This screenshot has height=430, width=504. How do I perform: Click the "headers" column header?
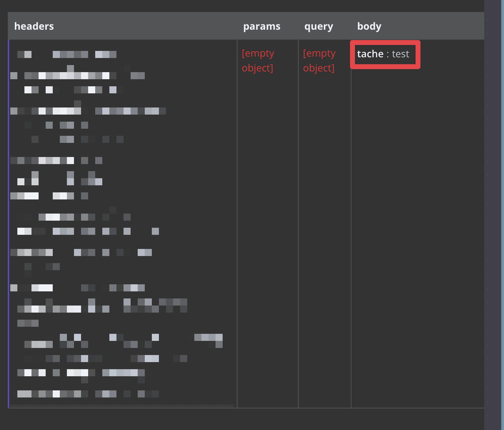(x=34, y=26)
